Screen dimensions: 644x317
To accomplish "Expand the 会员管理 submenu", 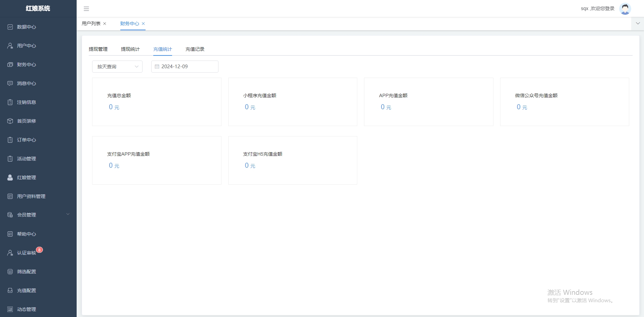I will click(68, 214).
